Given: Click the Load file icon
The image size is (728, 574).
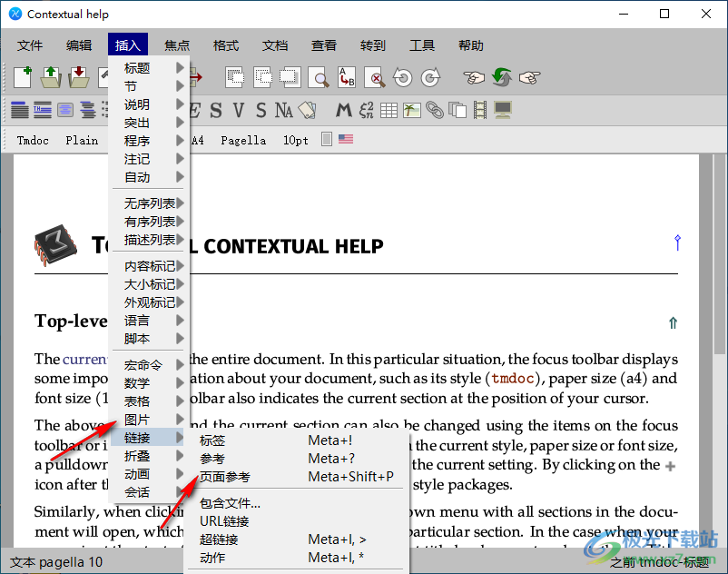Looking at the screenshot, I should pyautogui.click(x=51, y=77).
